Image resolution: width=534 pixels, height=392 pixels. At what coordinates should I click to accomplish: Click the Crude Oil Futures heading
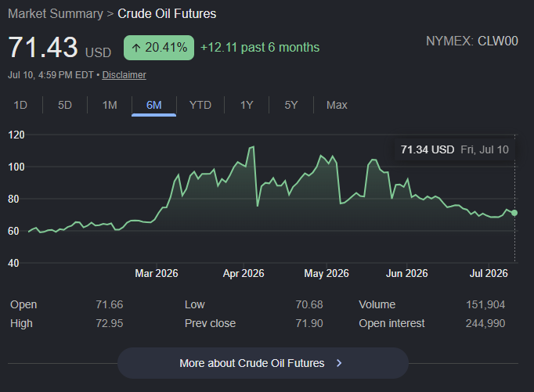click(167, 13)
